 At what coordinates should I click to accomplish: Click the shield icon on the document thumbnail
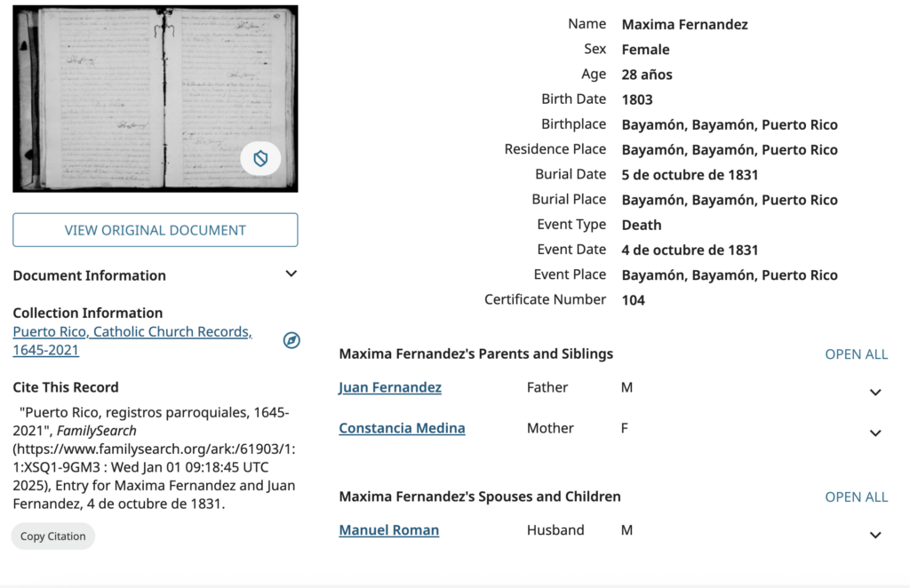pos(260,159)
